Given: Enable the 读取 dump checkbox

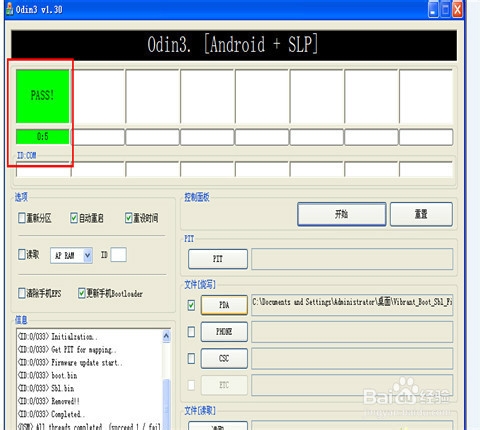Looking at the screenshot, I should click(22, 254).
